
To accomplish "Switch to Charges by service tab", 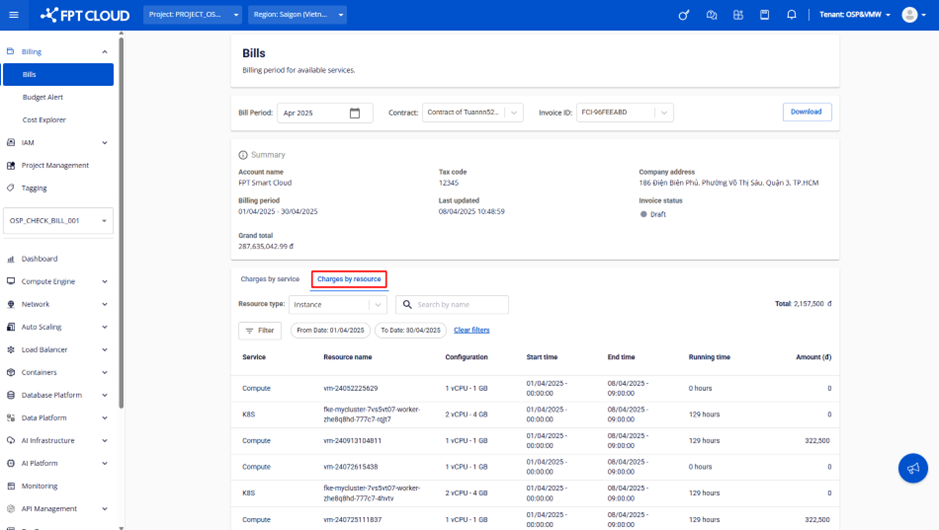I will click(270, 279).
